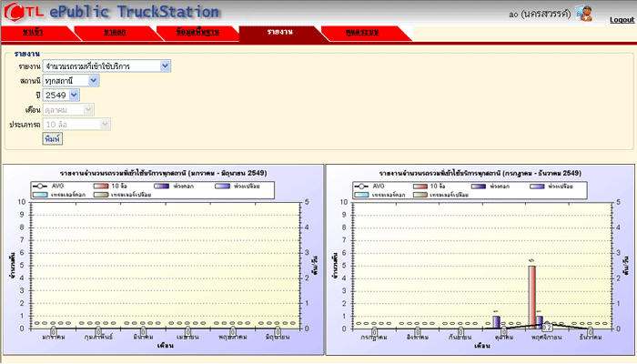
Task: Click เทรลเลอร์คอก cyan swatch in July–December legend
Action: click(361, 195)
